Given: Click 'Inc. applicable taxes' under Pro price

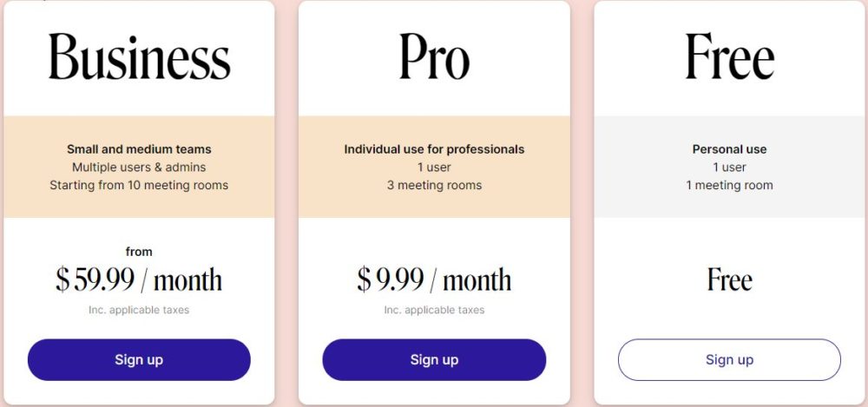Looking at the screenshot, I should (x=434, y=310).
